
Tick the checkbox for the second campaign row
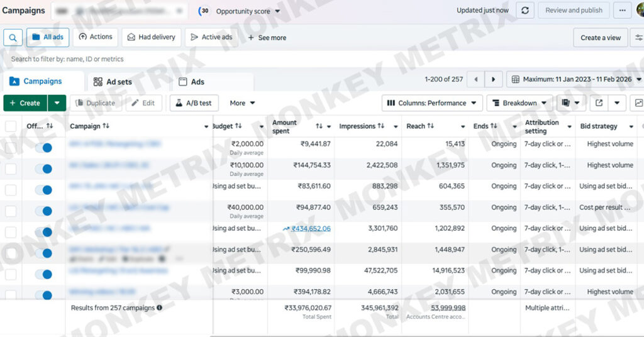pyautogui.click(x=11, y=169)
